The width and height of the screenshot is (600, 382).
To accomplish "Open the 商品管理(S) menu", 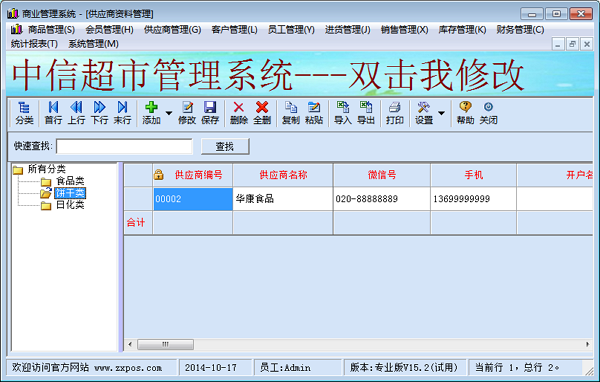I will point(51,29).
